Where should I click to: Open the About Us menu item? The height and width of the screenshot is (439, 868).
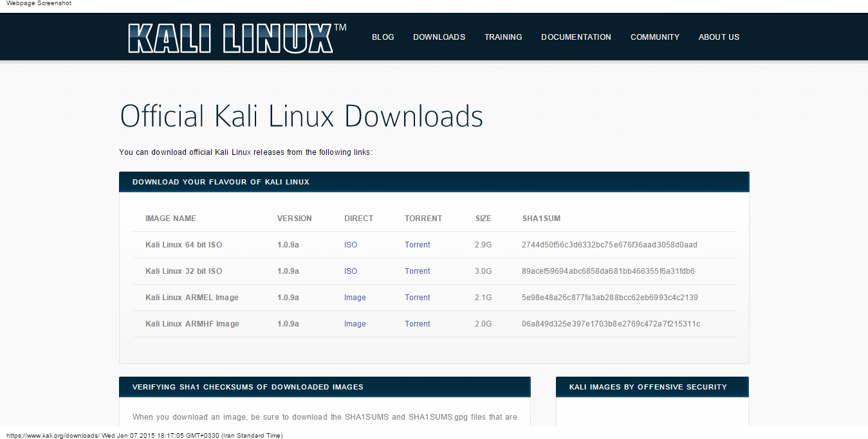[719, 37]
